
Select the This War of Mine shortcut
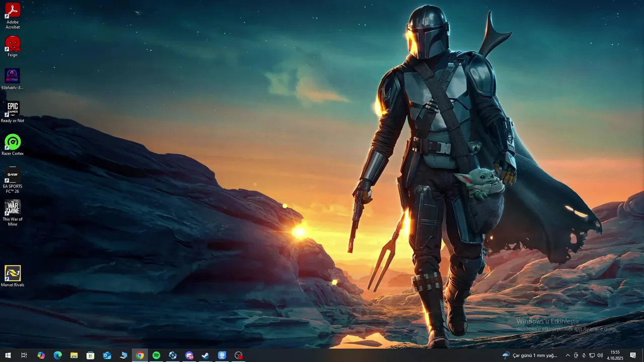click(13, 213)
